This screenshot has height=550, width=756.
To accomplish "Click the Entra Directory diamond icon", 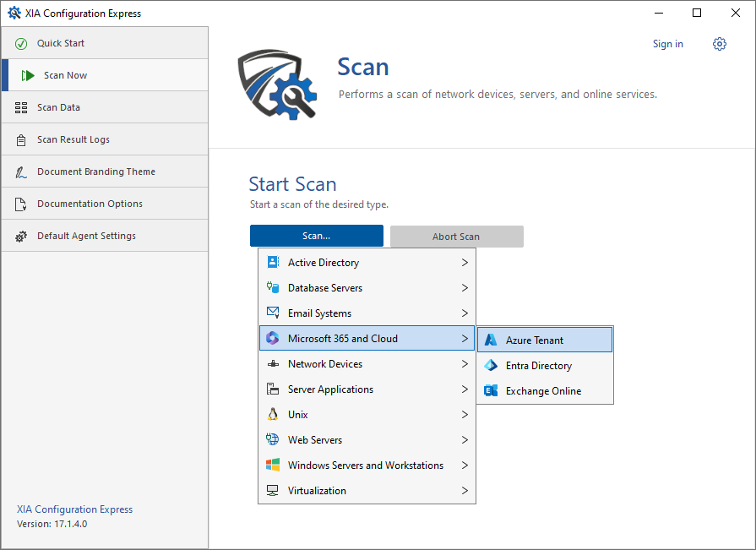I will point(491,365).
